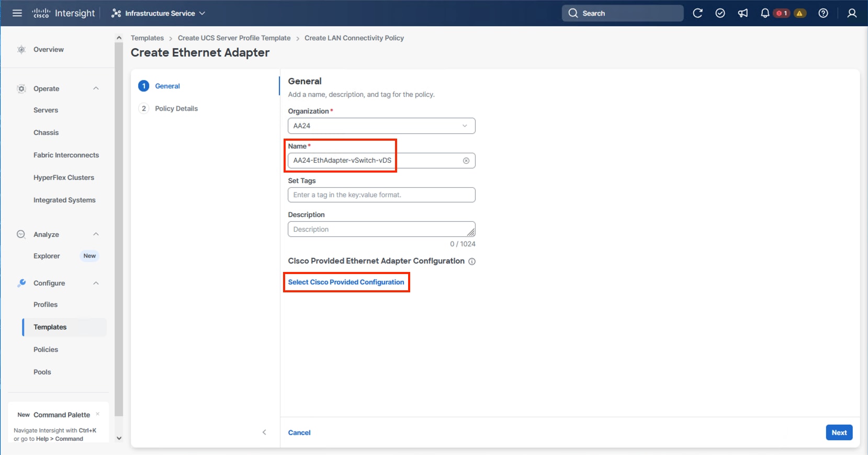This screenshot has width=868, height=455.
Task: Collapse the Operate section
Action: 96,88
